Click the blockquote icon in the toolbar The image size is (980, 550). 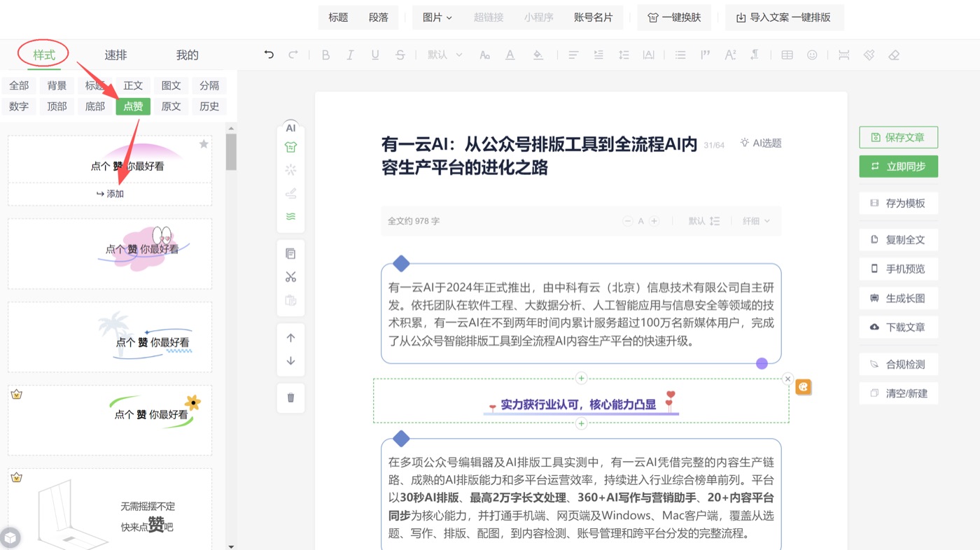pyautogui.click(x=705, y=55)
